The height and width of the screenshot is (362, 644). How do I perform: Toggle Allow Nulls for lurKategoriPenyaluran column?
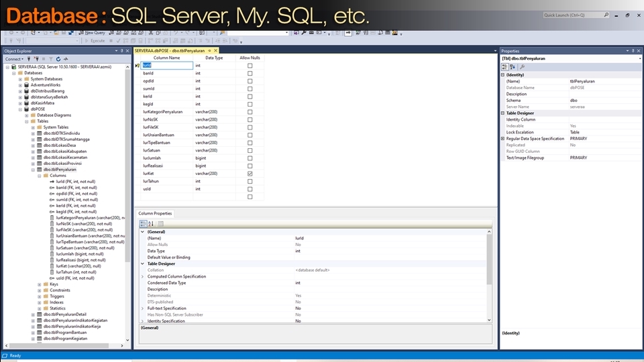(250, 112)
